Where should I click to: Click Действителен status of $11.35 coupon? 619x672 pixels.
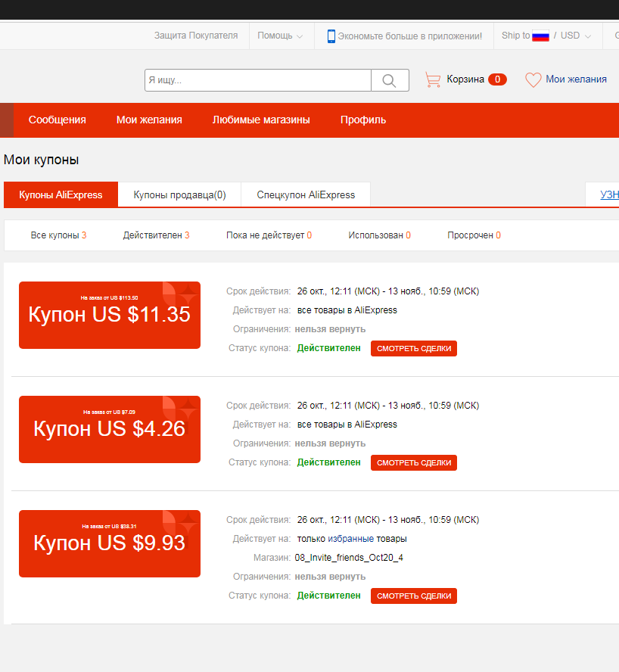coord(328,348)
